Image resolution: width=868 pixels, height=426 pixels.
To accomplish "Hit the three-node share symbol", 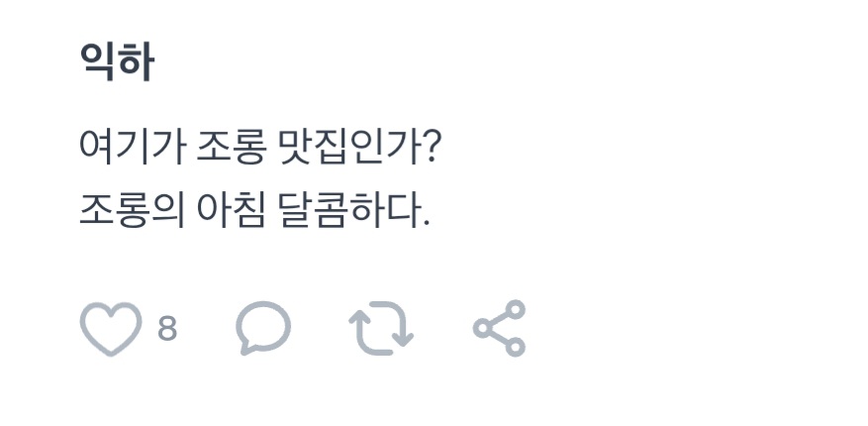I will (499, 329).
